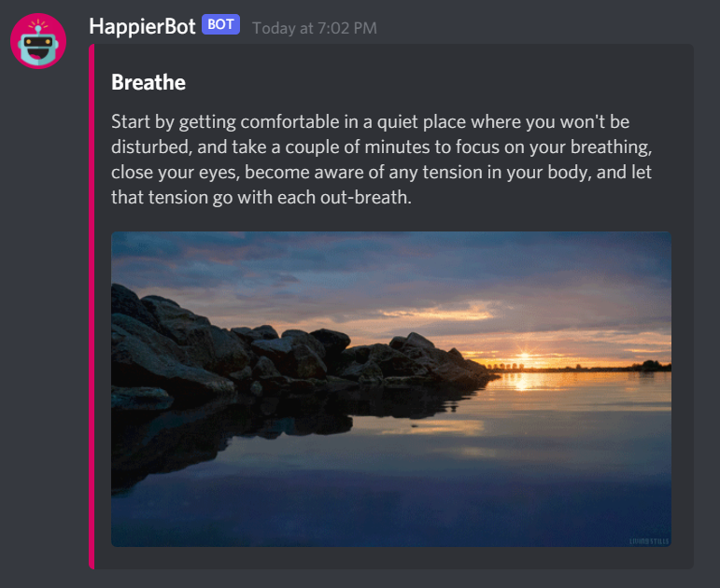Click the HappierBot username

pyautogui.click(x=142, y=26)
